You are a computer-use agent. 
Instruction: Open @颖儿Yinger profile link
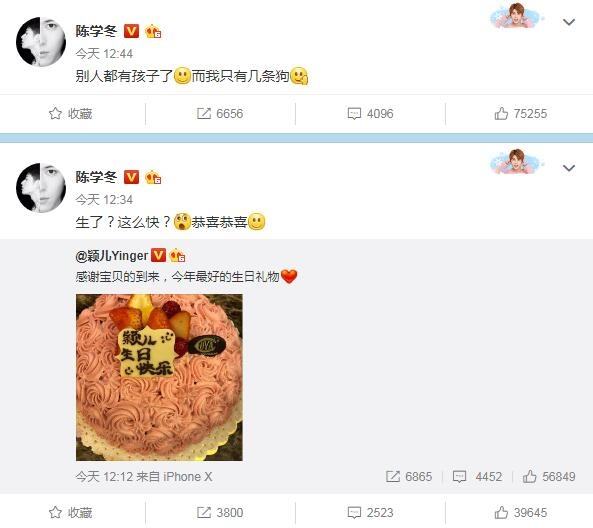coord(112,256)
